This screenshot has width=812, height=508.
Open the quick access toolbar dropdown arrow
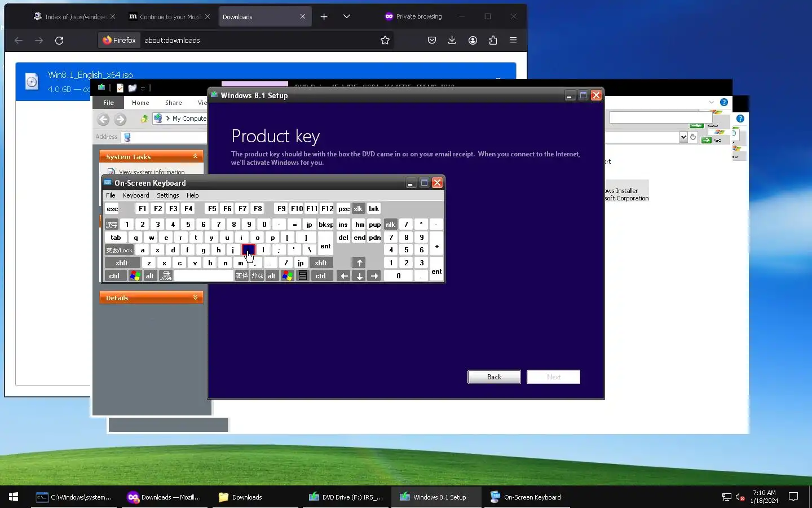[143, 88]
